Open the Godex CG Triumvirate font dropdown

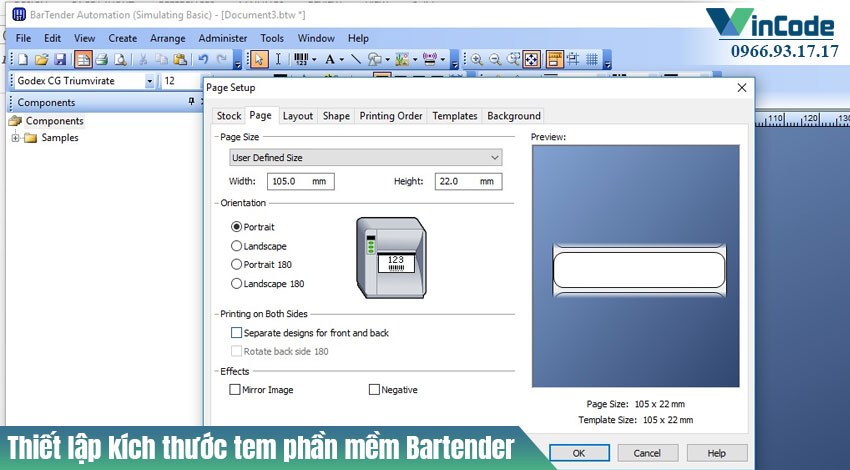coord(150,81)
